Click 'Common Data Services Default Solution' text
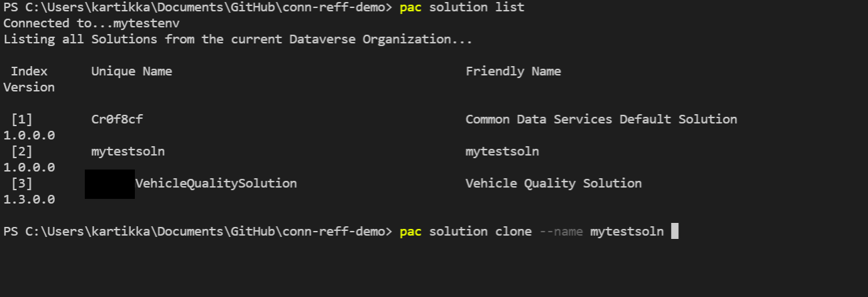The image size is (868, 297). coord(602,119)
